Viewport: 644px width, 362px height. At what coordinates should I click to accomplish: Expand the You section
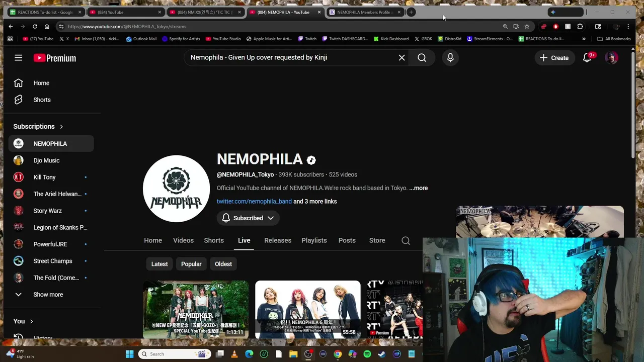(23, 321)
